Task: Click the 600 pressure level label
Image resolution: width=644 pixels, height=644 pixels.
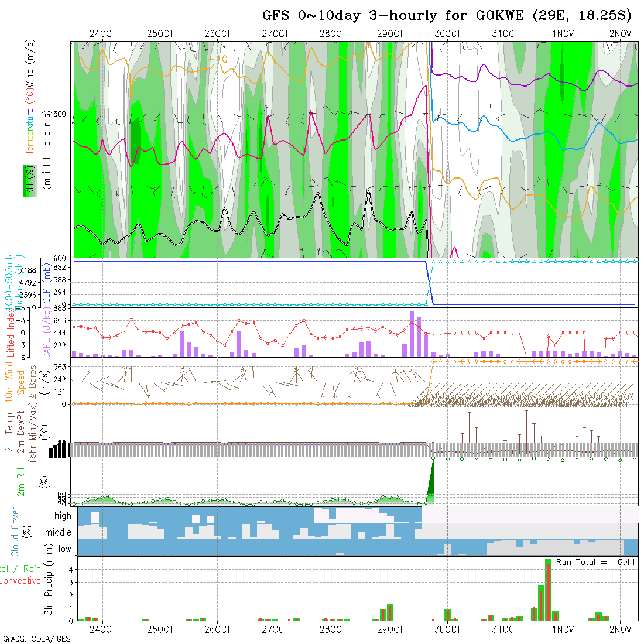Action: pos(60,258)
